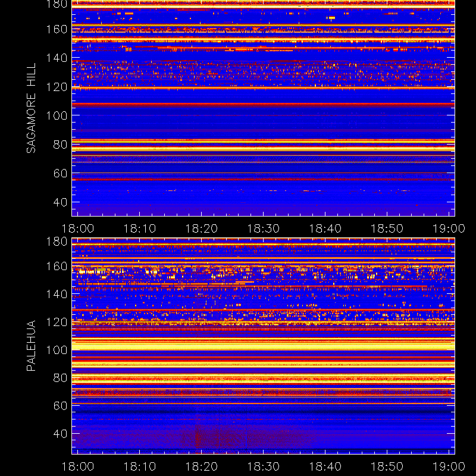
Task: Select 18:20 time label under Sagamore Hill plot
Action: (x=202, y=228)
